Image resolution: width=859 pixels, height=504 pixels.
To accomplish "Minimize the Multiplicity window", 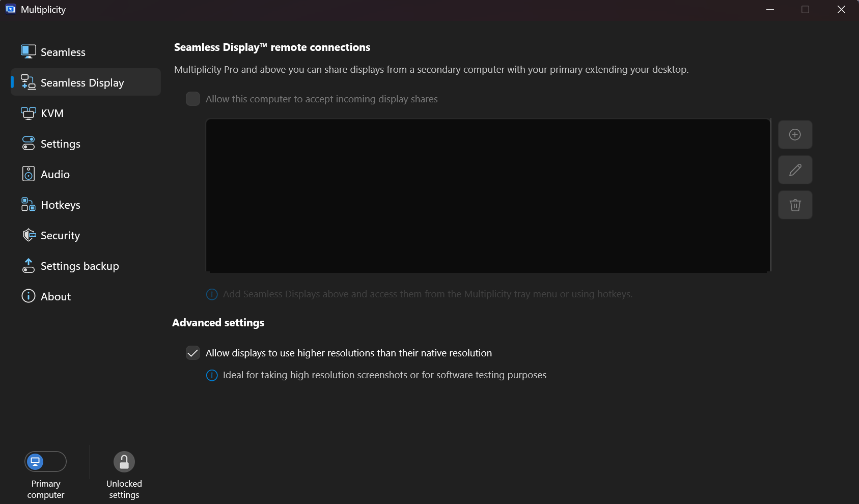I will pos(770,10).
